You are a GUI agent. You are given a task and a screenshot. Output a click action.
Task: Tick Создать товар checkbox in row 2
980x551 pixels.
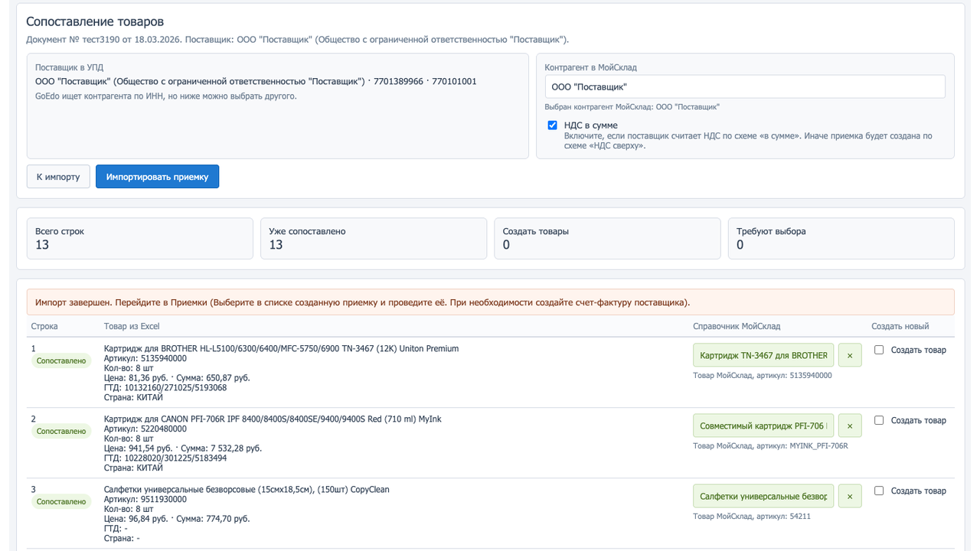click(879, 420)
